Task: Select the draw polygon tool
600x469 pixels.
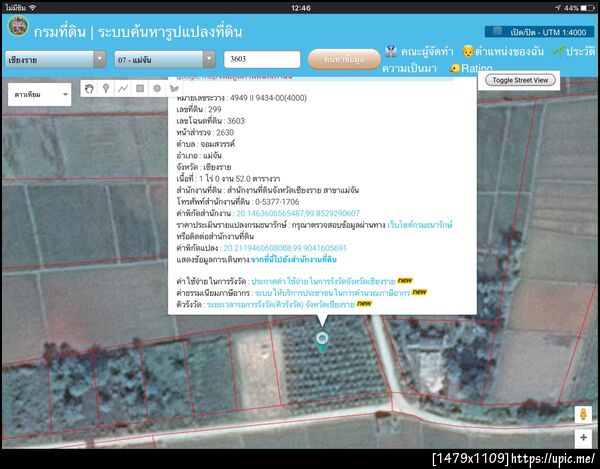Action: pos(173,89)
